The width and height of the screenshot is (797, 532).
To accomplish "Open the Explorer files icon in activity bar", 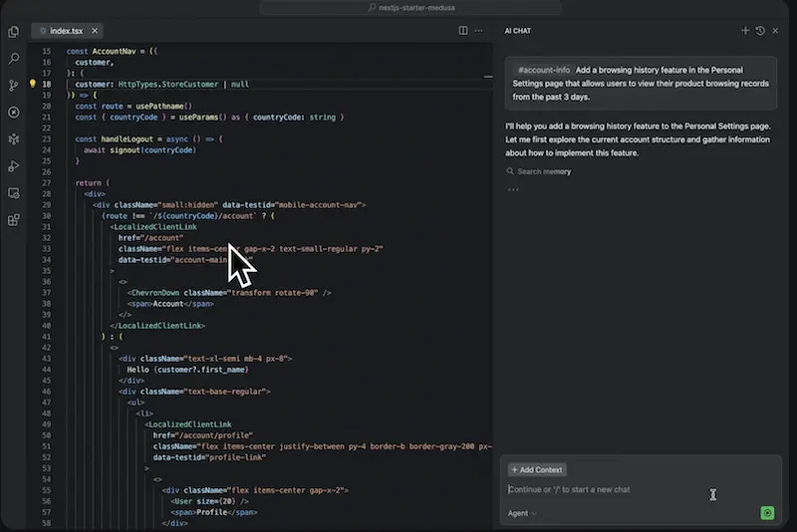I will coord(14,32).
